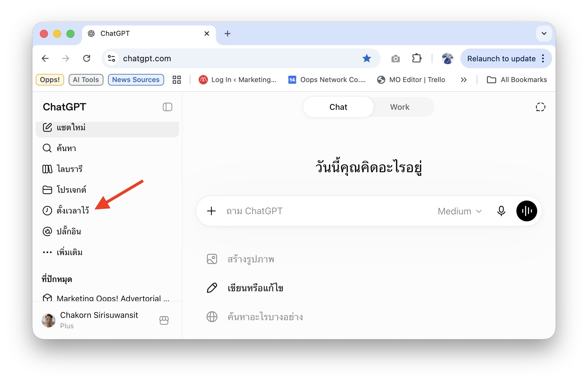This screenshot has width=588, height=382.
Task: Switch to the Work tab
Action: 400,107
